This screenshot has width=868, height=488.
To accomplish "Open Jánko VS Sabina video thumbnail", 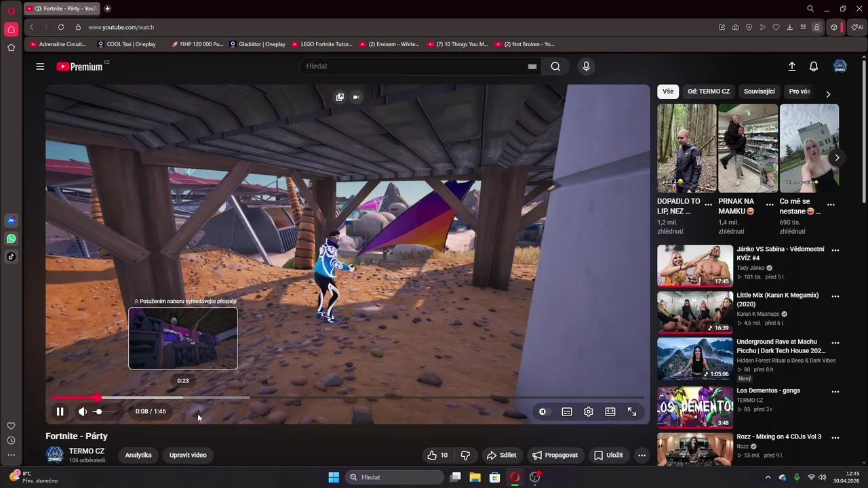I will pyautogui.click(x=695, y=266).
